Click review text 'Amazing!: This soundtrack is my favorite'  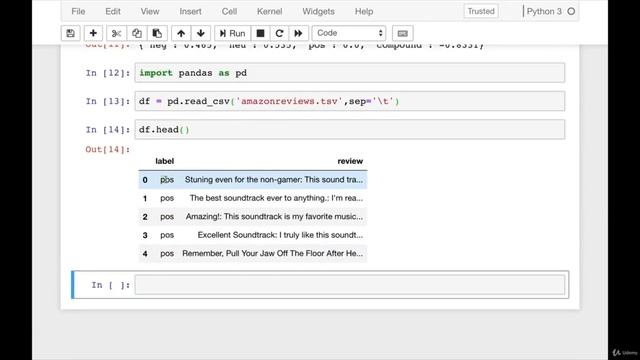[259, 216]
